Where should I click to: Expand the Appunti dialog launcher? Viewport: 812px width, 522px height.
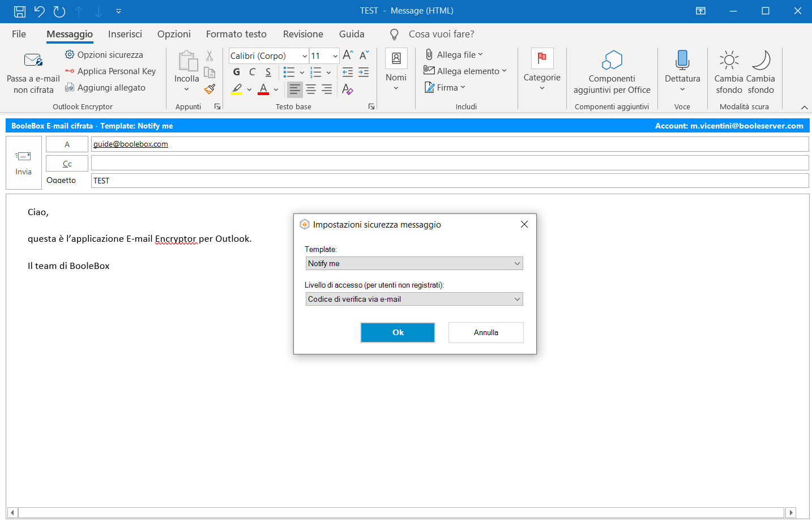[217, 106]
